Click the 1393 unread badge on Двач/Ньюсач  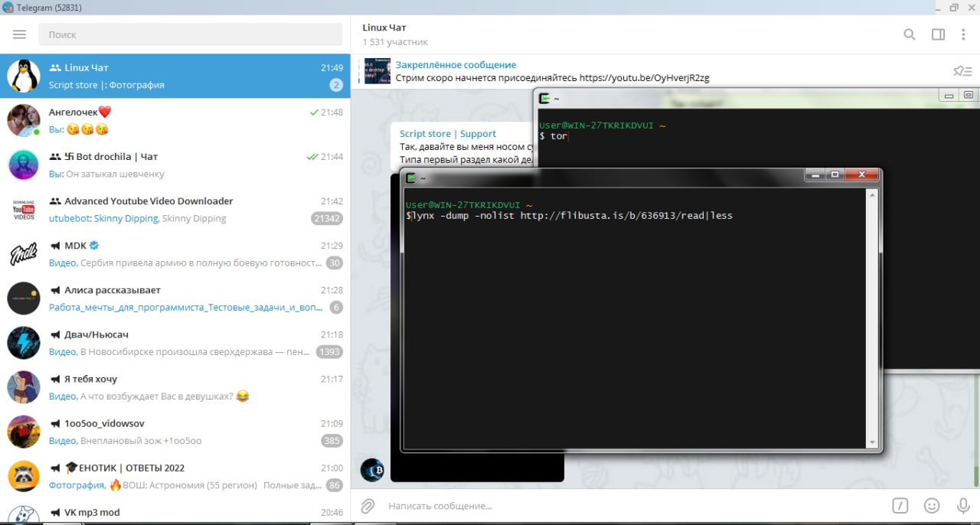coord(329,351)
